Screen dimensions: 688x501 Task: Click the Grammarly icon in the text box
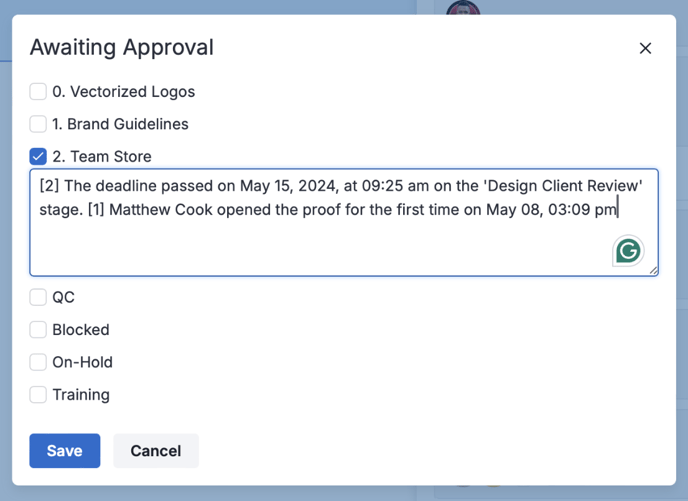(628, 250)
